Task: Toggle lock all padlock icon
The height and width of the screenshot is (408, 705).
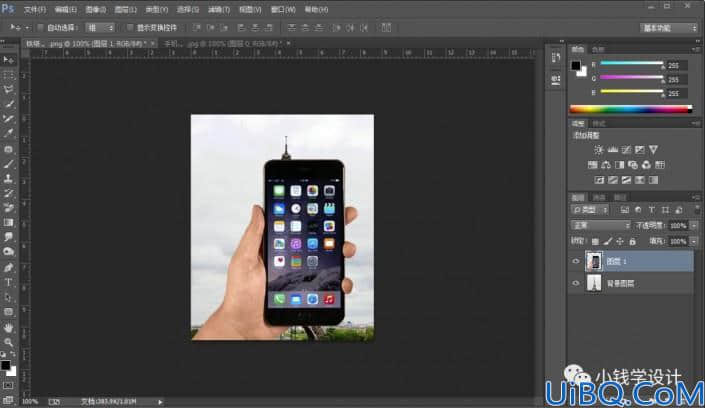Action: coord(632,242)
